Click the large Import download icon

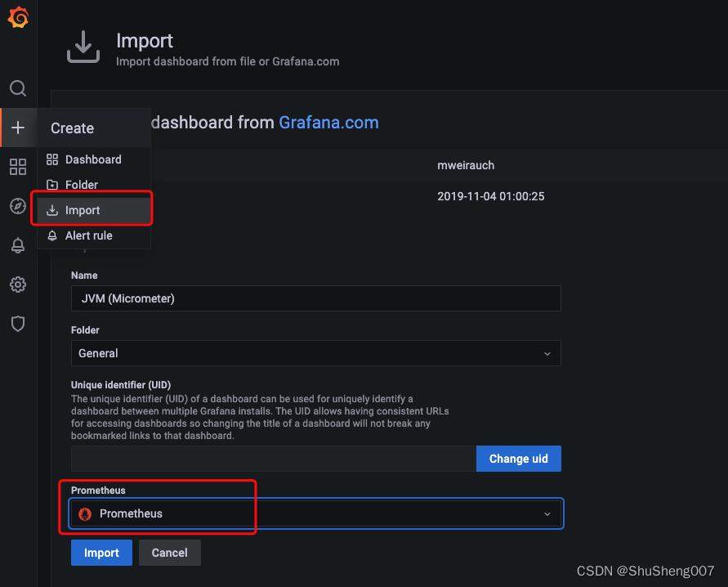click(83, 47)
